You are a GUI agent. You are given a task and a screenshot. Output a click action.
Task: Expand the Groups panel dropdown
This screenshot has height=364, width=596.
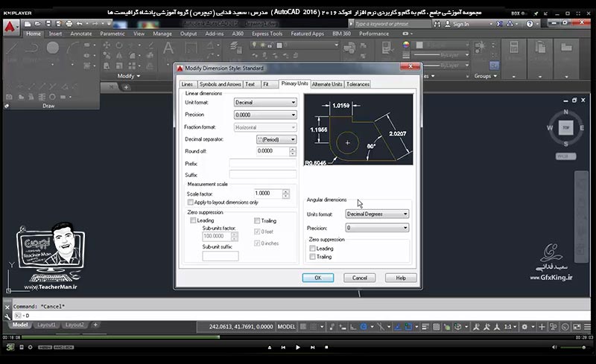(x=495, y=76)
